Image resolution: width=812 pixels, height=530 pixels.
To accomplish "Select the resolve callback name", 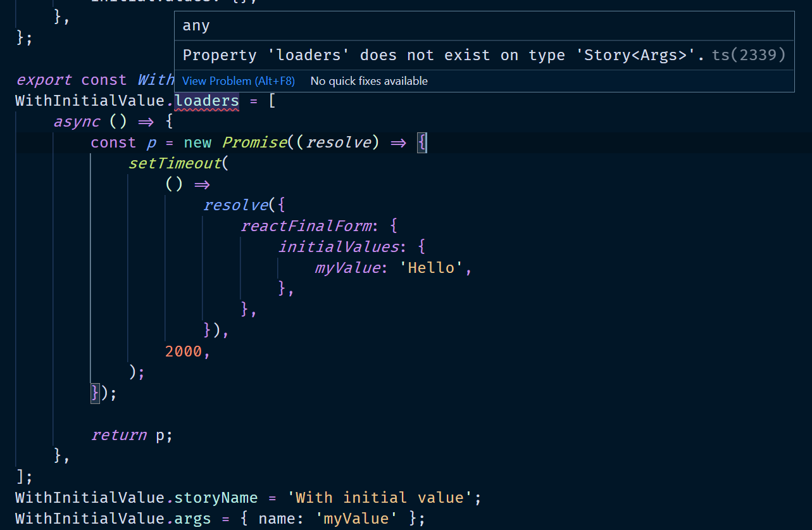I will click(339, 142).
